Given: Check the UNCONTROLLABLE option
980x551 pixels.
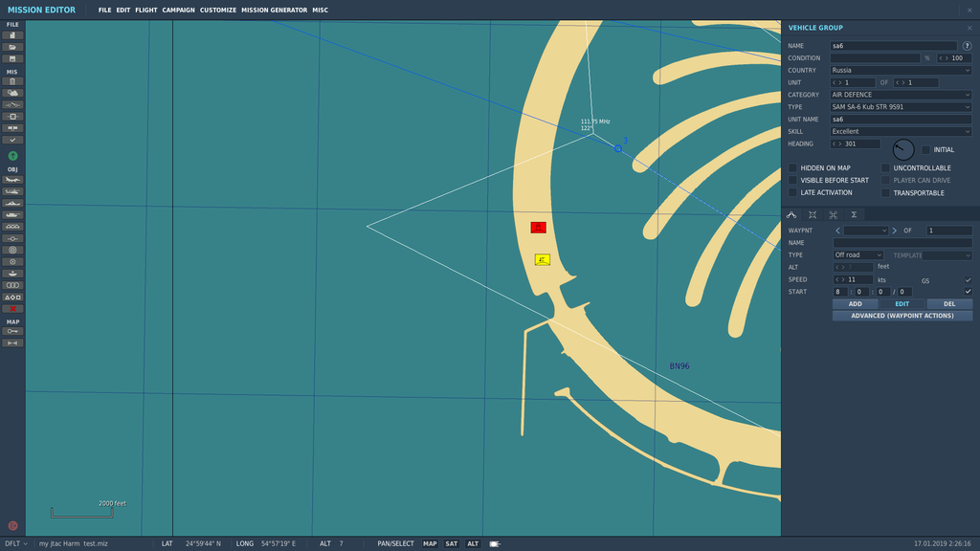Looking at the screenshot, I should coord(885,168).
